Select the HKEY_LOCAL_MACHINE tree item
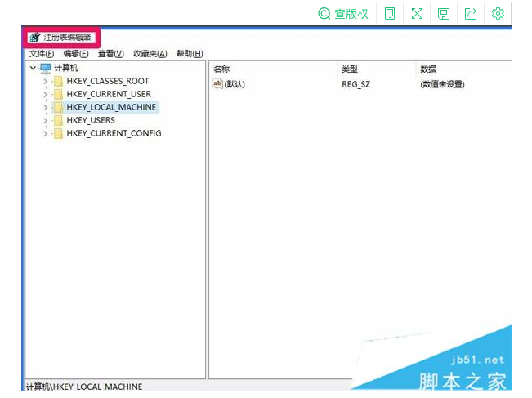This screenshot has height=398, width=532. tap(111, 107)
